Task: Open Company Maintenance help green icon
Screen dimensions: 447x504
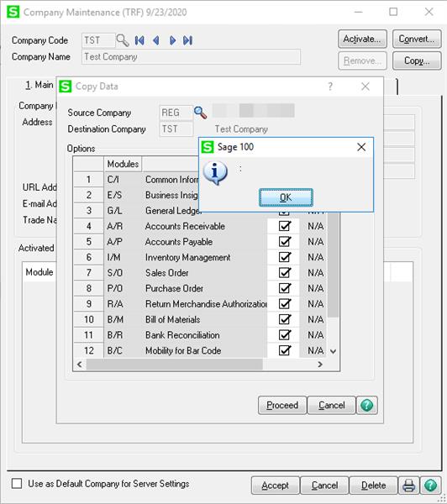Action: (x=430, y=486)
